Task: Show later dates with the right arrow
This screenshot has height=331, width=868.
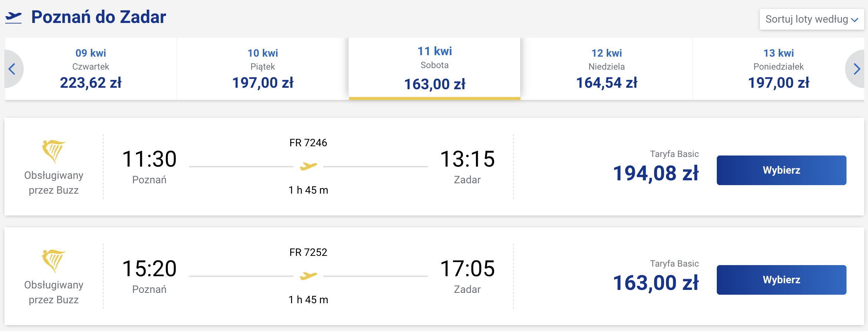Action: pos(857,69)
